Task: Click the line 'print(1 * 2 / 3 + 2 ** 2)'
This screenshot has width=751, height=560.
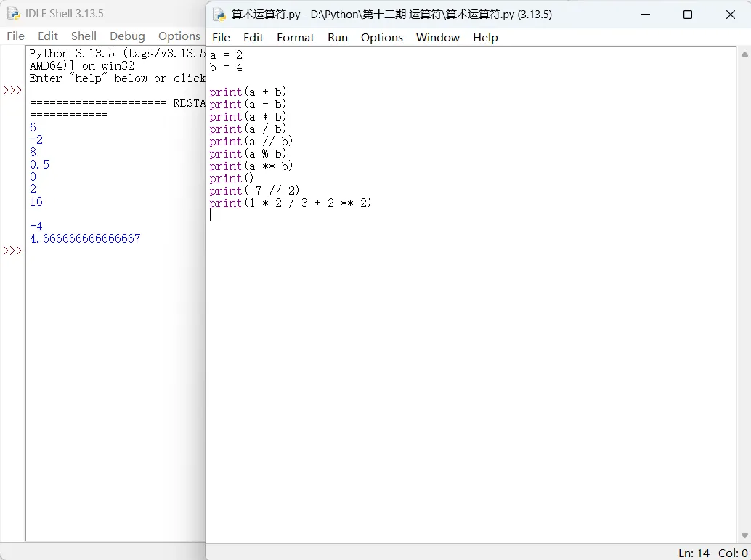Action: click(x=291, y=203)
